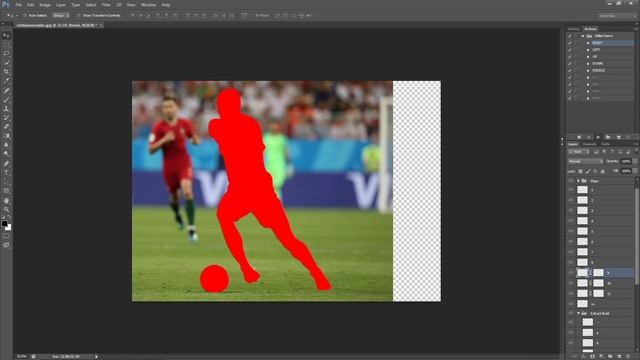Screen dimensions: 640x360
Task: Select the Clone Stamp tool
Action: coord(6,109)
